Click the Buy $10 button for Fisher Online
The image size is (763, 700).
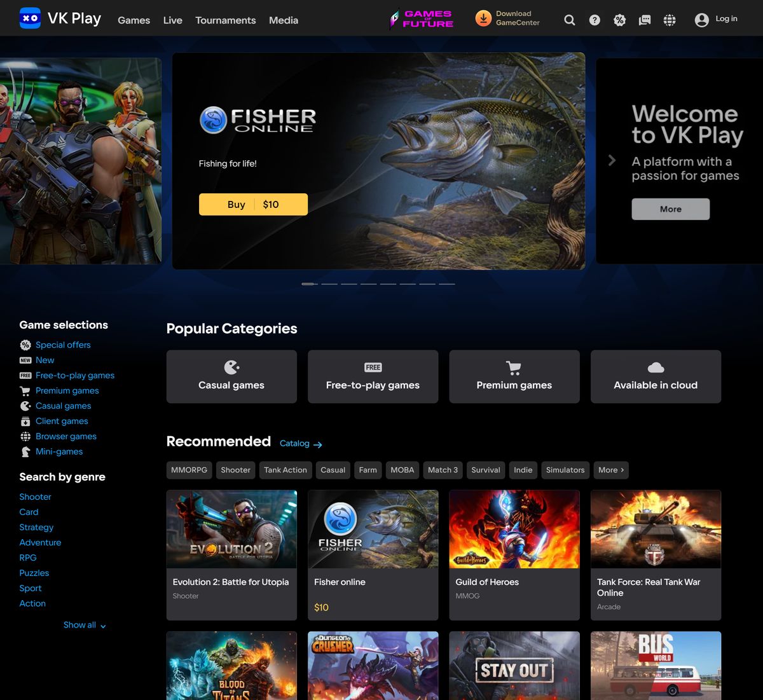point(253,204)
